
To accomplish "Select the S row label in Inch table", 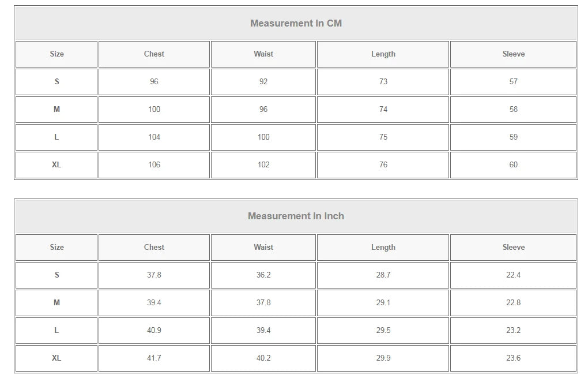I will 56,275.
